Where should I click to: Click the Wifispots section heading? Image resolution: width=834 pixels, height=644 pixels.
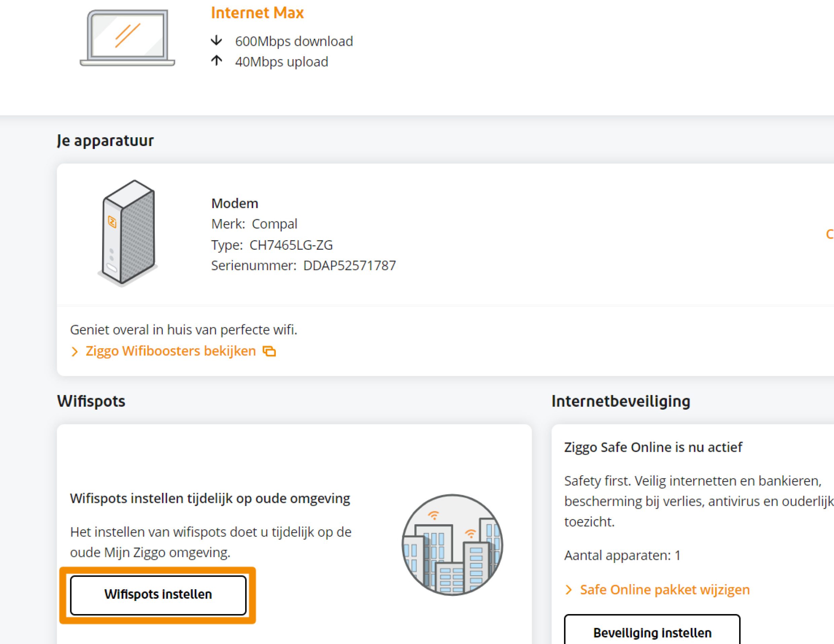coord(91,401)
